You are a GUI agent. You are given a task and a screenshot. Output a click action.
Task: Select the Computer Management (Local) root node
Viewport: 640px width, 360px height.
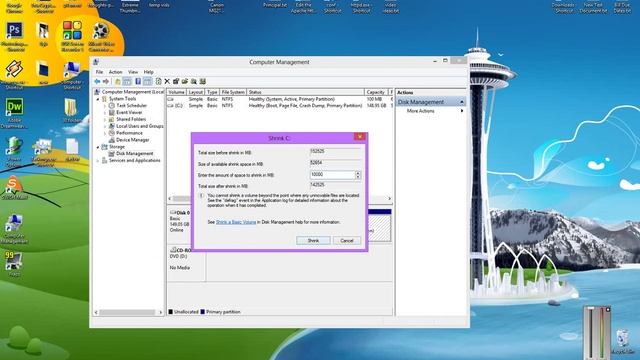pyautogui.click(x=133, y=92)
